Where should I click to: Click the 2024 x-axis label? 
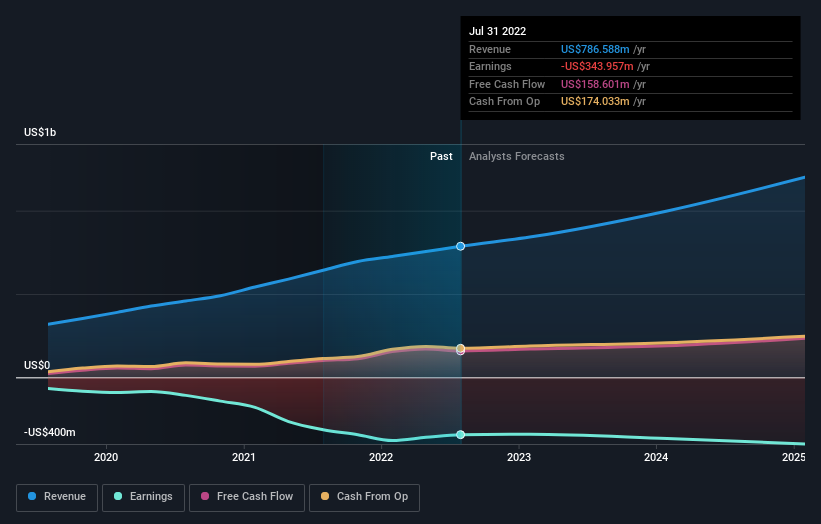tap(656, 457)
